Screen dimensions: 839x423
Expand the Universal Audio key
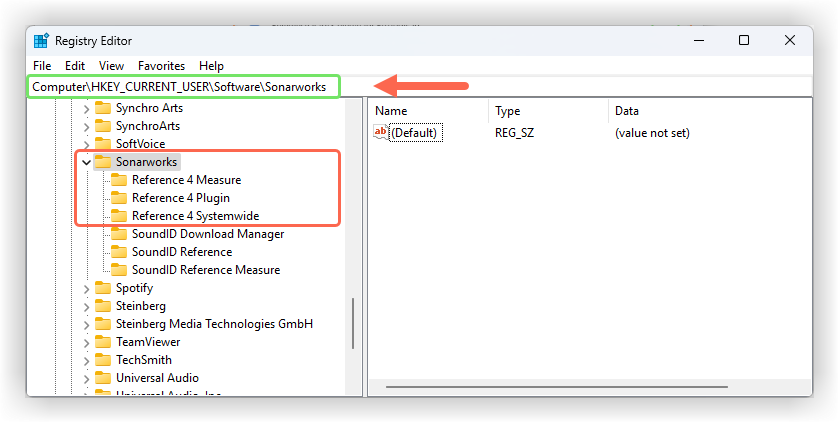pos(86,379)
